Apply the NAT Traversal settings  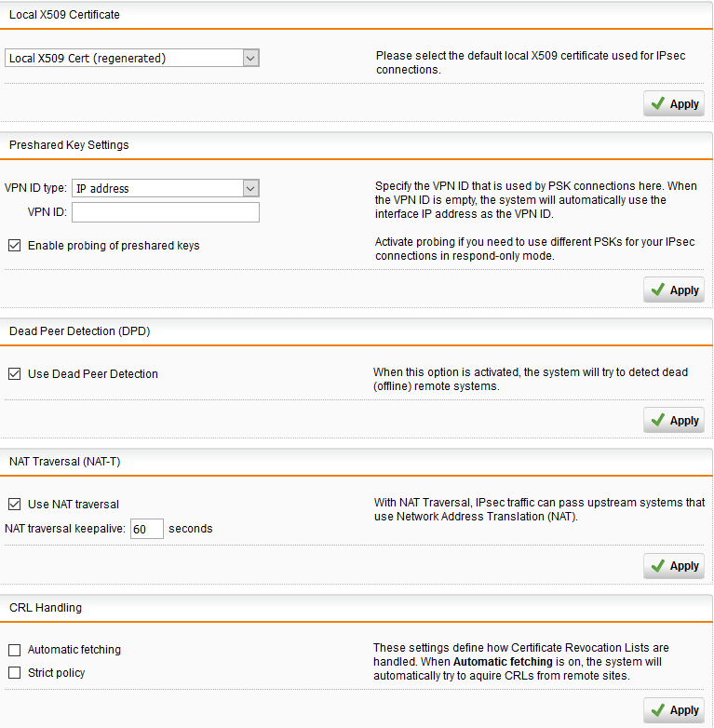[674, 565]
